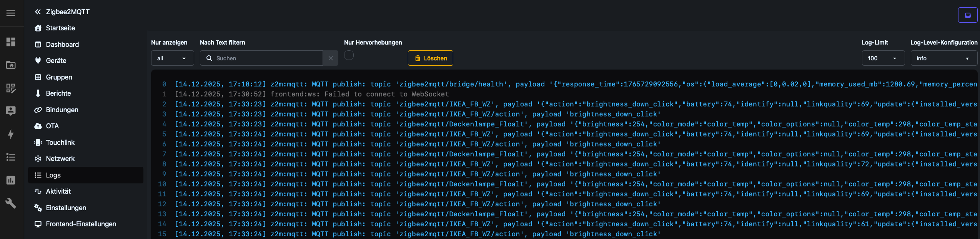980x239 pixels.
Task: Click the dashboard tiles icon in left rail
Action: coord(11,42)
